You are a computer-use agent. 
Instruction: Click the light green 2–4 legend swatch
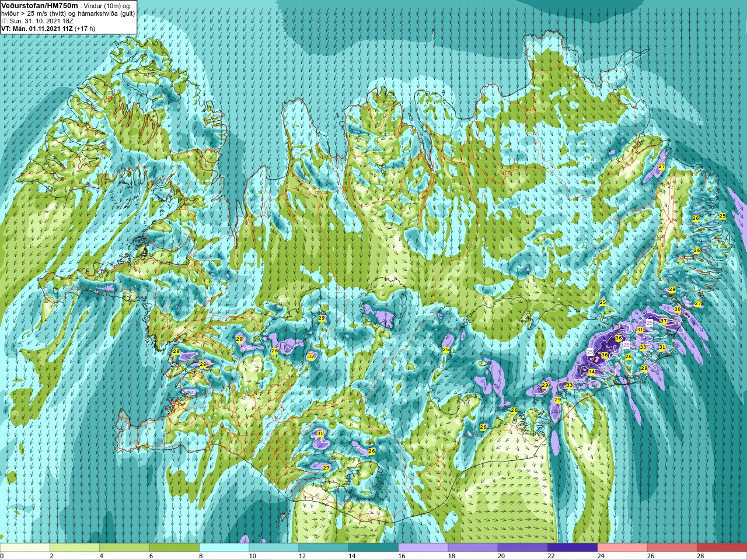[x=75, y=548]
